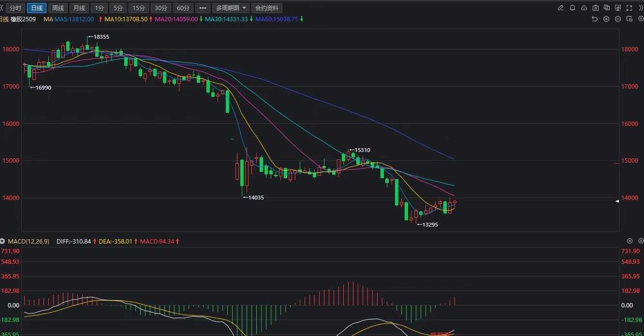Zoom in chart with plus icon
644x336 pixels.
[x=606, y=19]
